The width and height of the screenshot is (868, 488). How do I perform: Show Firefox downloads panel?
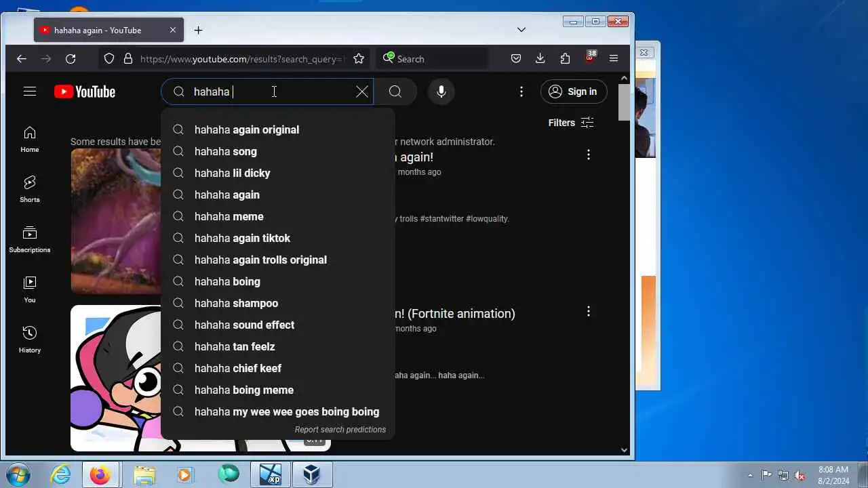[x=540, y=59]
